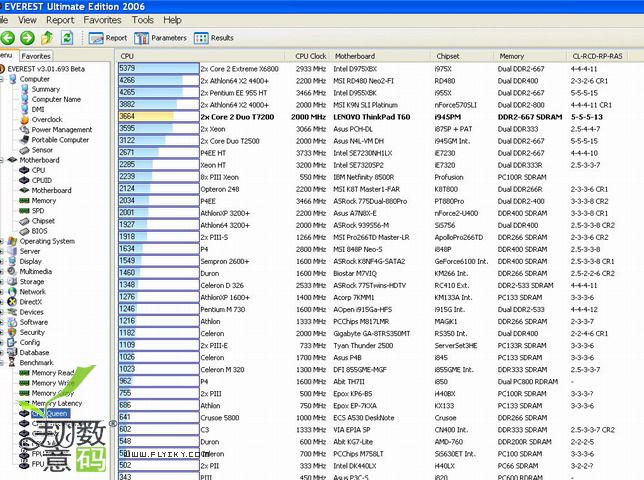Image resolution: width=644 pixels, height=480 pixels.
Task: Refresh results with the refresh icon
Action: [67, 38]
